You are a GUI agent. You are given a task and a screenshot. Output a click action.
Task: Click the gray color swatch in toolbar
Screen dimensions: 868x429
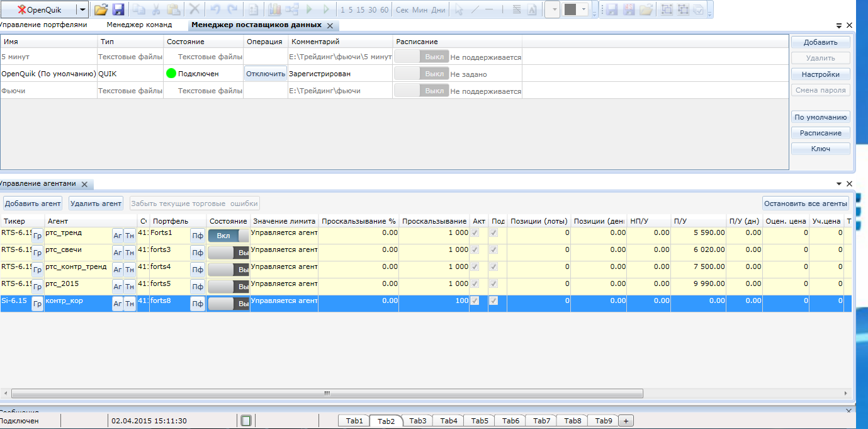570,9
